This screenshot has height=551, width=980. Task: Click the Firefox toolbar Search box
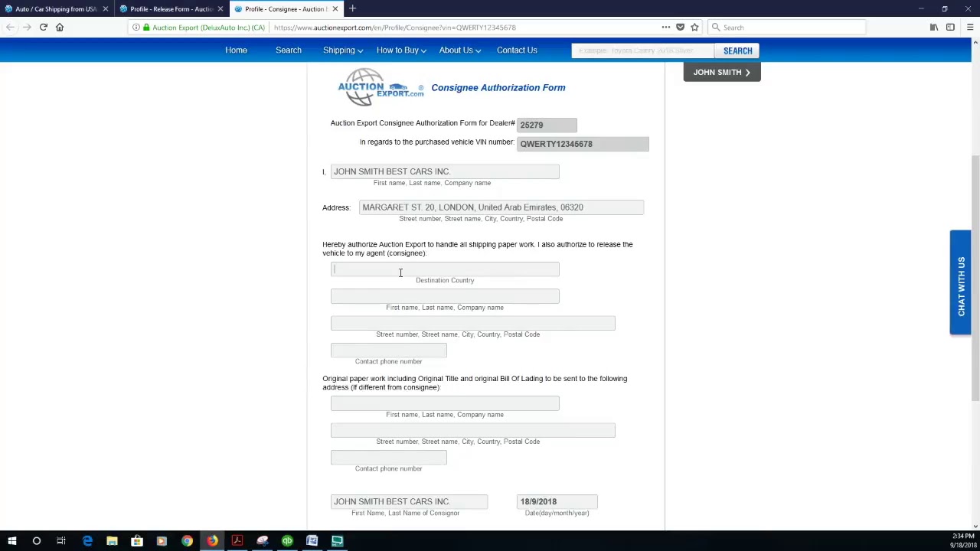pos(786,28)
